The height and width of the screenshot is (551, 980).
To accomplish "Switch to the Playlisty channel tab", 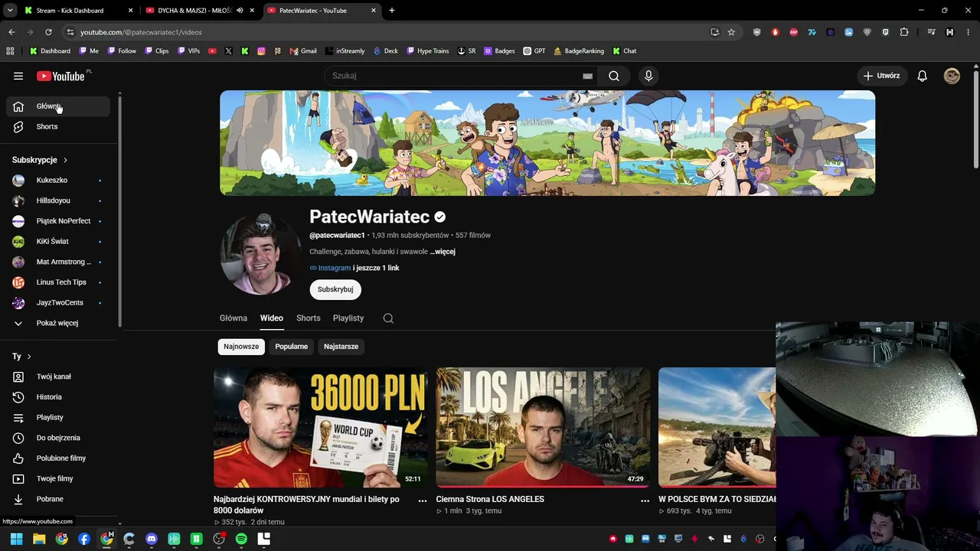I will click(x=348, y=318).
